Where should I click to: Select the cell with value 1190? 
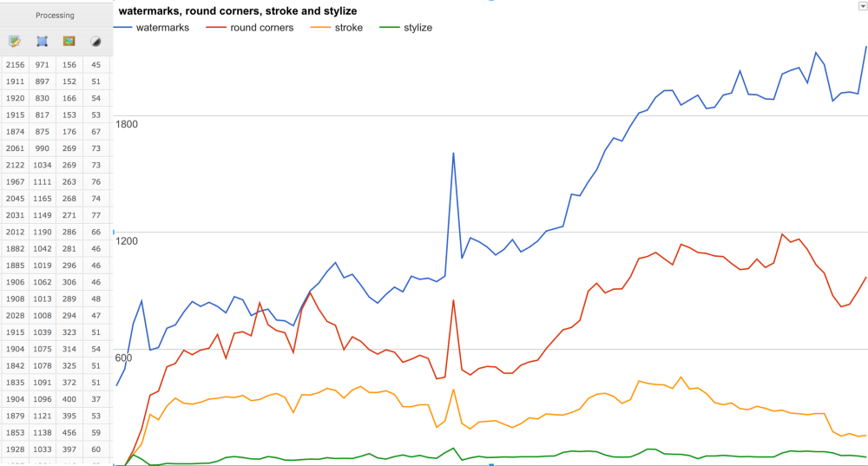42,232
